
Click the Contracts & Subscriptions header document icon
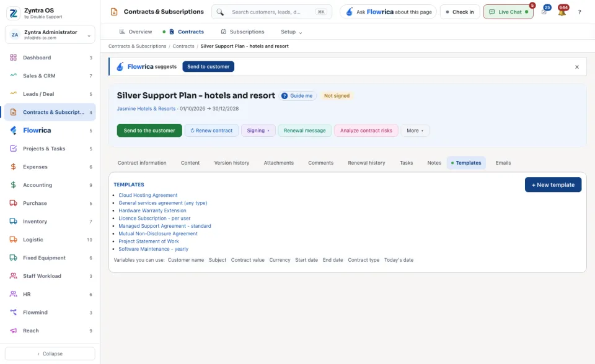(x=114, y=12)
